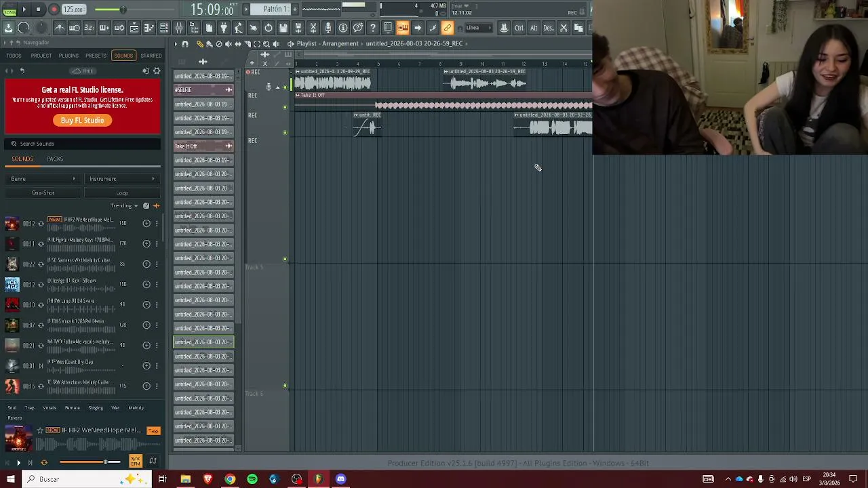Select the playlist Zoom tool

[266, 44]
